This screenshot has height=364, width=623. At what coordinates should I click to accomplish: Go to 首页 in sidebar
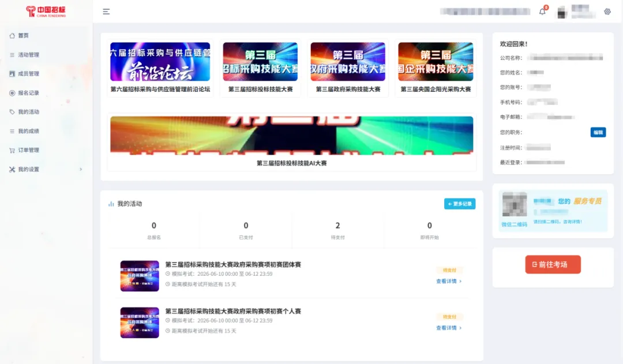coord(23,35)
